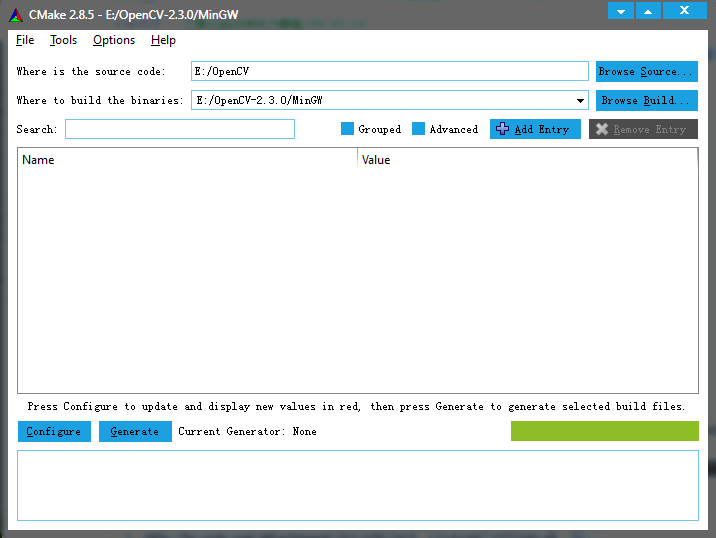Open the File menu
This screenshot has width=716, height=538.
coord(25,40)
